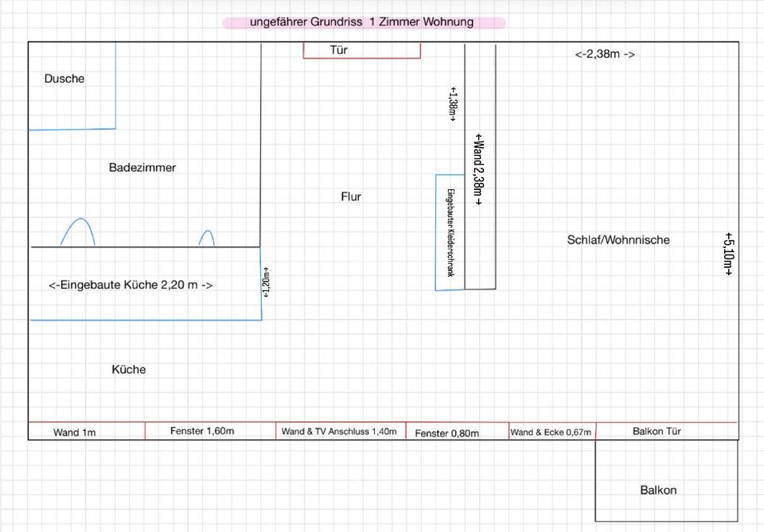Select the Wand & TV Anschluss 1,40m segment

[x=339, y=431]
